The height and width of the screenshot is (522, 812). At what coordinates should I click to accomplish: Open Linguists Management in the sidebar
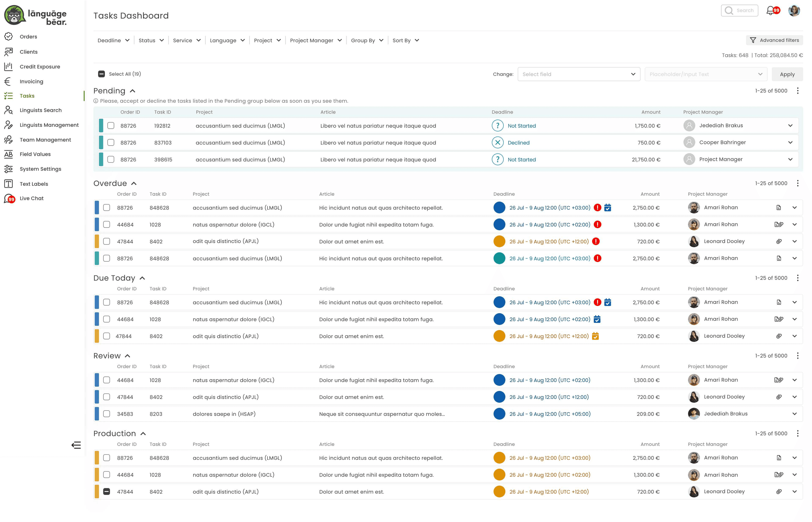(x=49, y=125)
